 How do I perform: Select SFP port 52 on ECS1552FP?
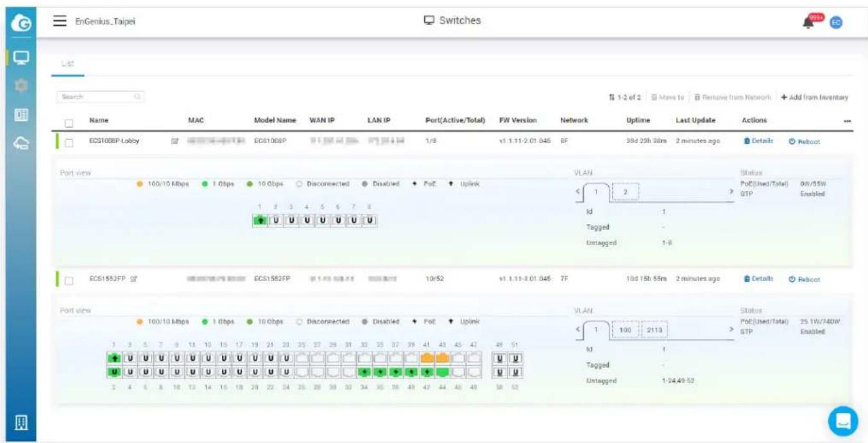515,372
